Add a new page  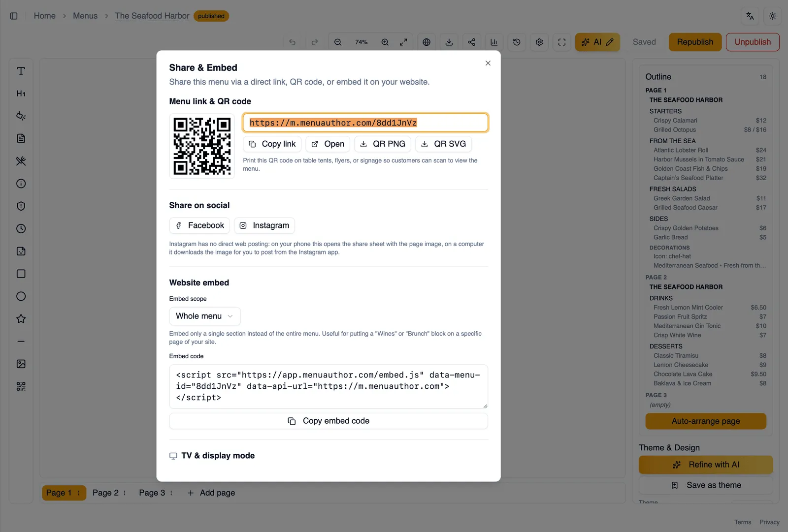(x=211, y=493)
